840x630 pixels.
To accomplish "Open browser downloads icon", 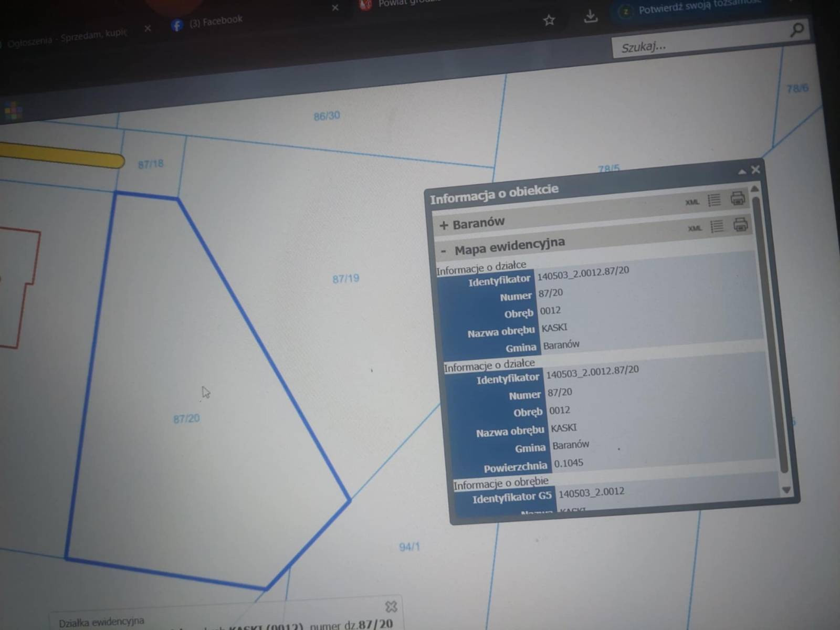I will (591, 17).
